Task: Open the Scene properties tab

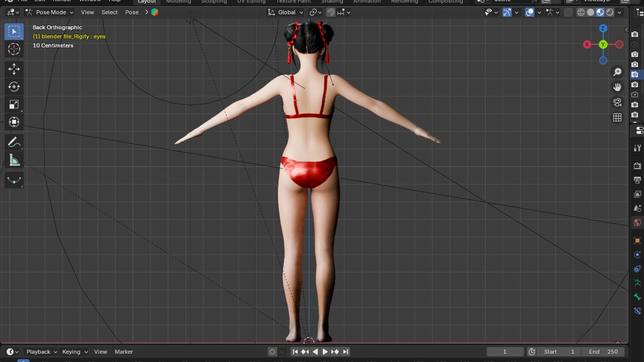Action: (637, 208)
